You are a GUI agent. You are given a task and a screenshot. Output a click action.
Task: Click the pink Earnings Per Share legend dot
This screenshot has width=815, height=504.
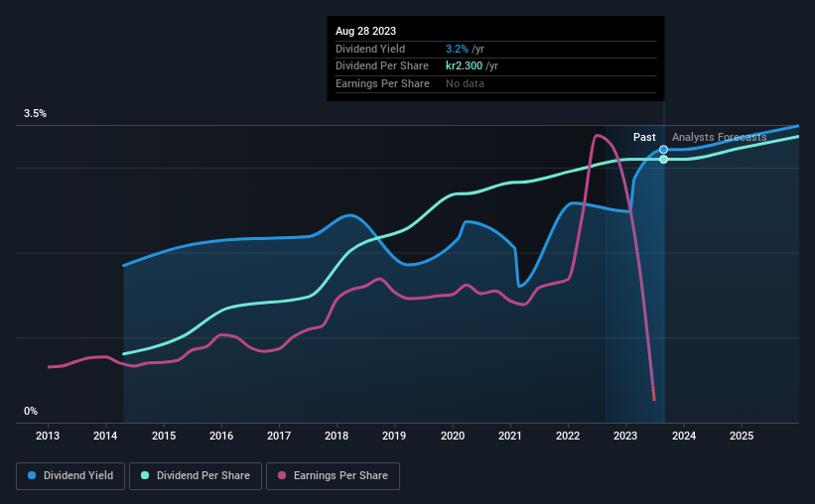coord(281,476)
